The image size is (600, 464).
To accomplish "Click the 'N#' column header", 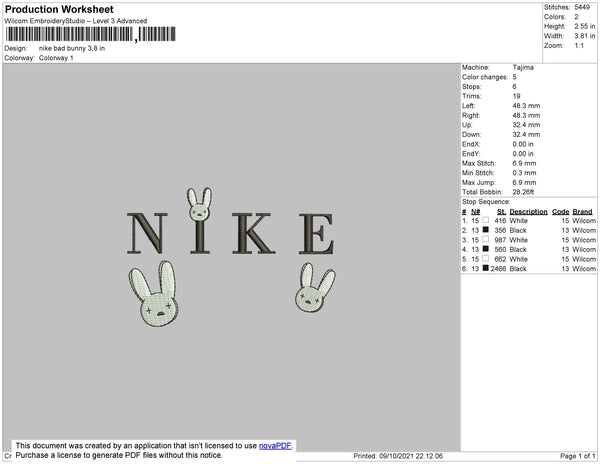I will pos(475,212).
